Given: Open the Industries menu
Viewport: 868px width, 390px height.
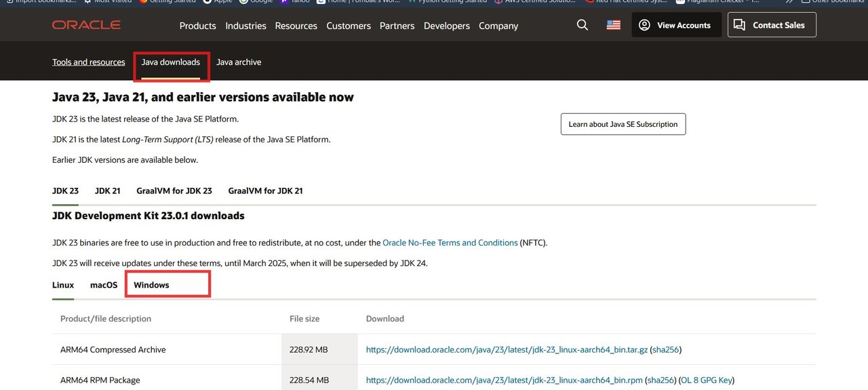Looking at the screenshot, I should coord(245,26).
